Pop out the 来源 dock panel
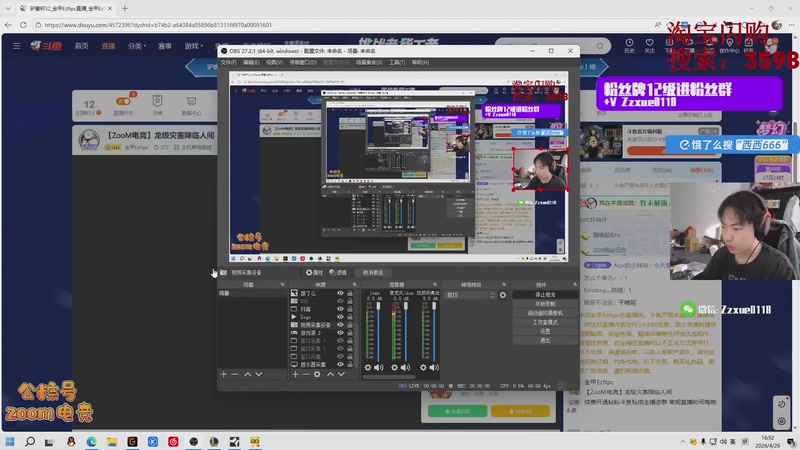The width and height of the screenshot is (800, 450). click(x=354, y=285)
